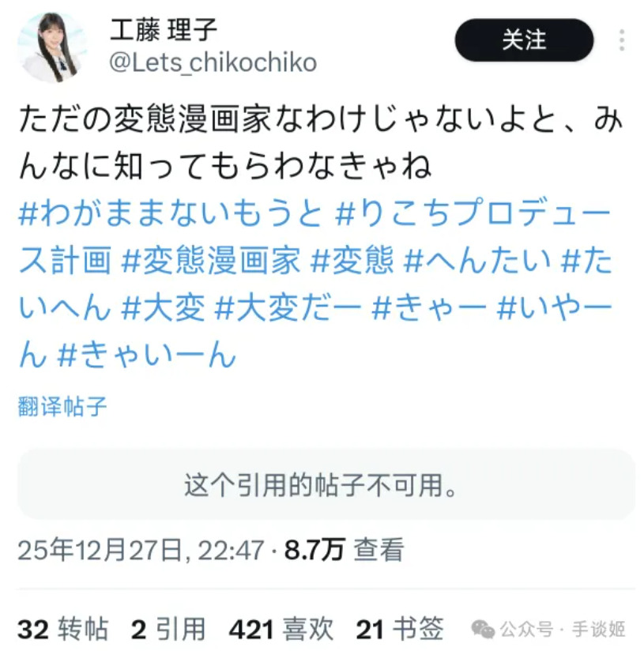The width and height of the screenshot is (644, 651).
Task: Open the @Lets_chikochiko handle
Action: point(213,62)
